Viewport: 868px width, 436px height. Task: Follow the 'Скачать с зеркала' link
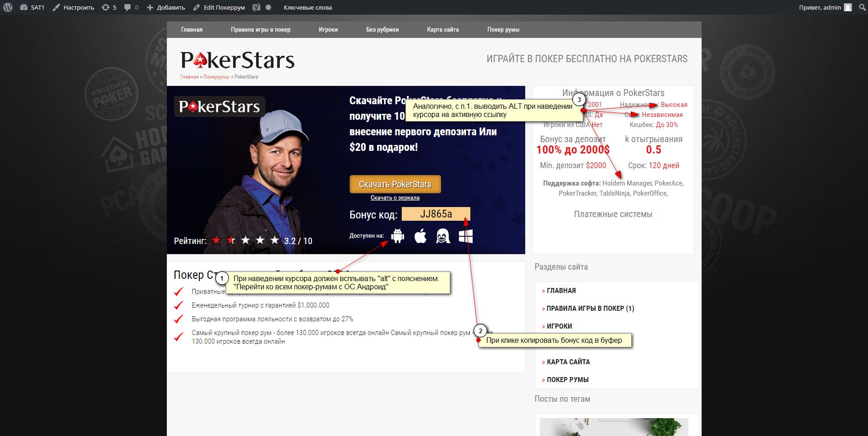(x=395, y=198)
